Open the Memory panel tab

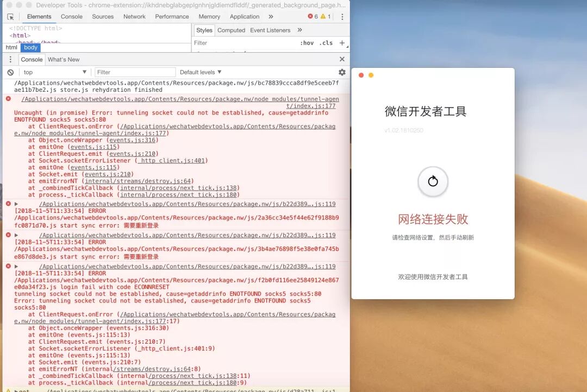209,17
